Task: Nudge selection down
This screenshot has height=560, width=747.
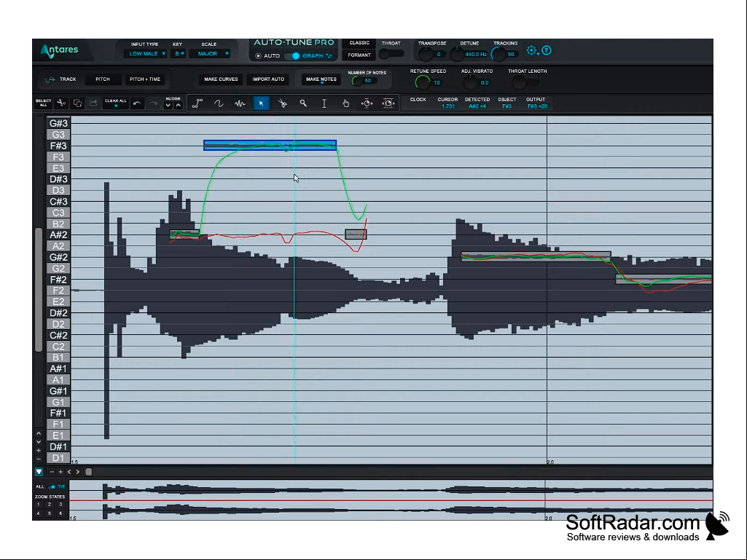Action: point(168,106)
